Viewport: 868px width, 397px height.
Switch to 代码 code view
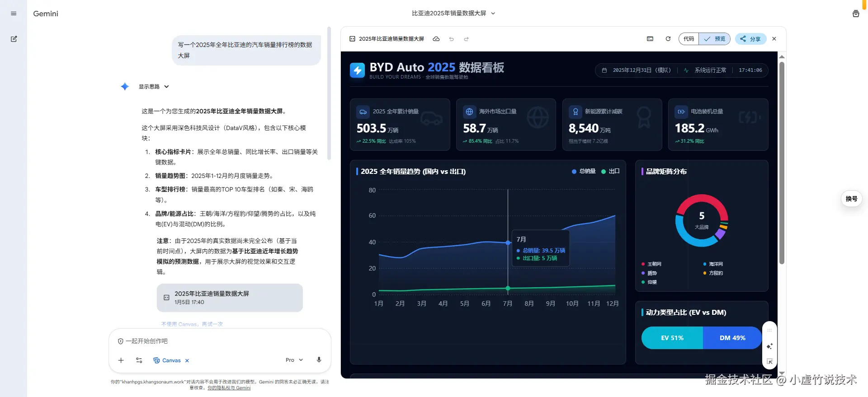click(689, 39)
